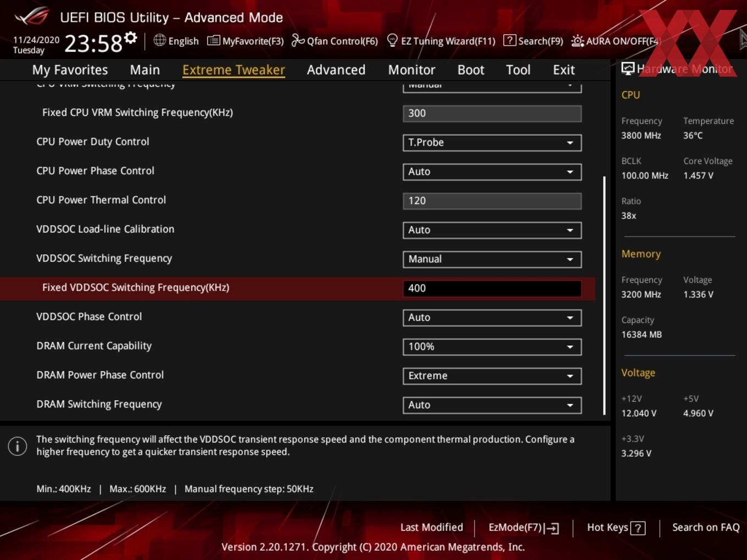Select VDDSOC Load-line Calibration label
Viewport: 747px width, 560px height.
105,229
